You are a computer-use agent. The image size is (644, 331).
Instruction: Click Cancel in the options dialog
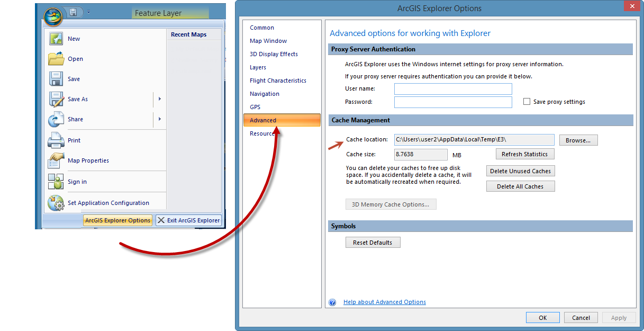(x=581, y=318)
